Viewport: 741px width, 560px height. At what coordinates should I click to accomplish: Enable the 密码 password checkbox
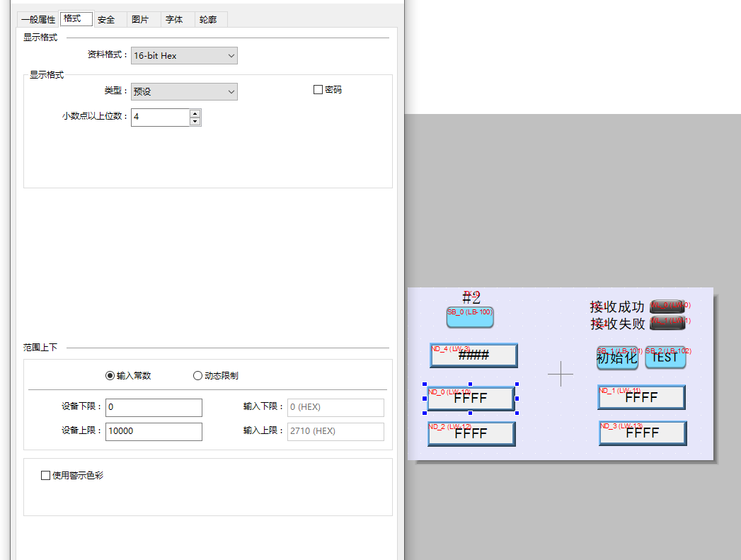pyautogui.click(x=318, y=90)
